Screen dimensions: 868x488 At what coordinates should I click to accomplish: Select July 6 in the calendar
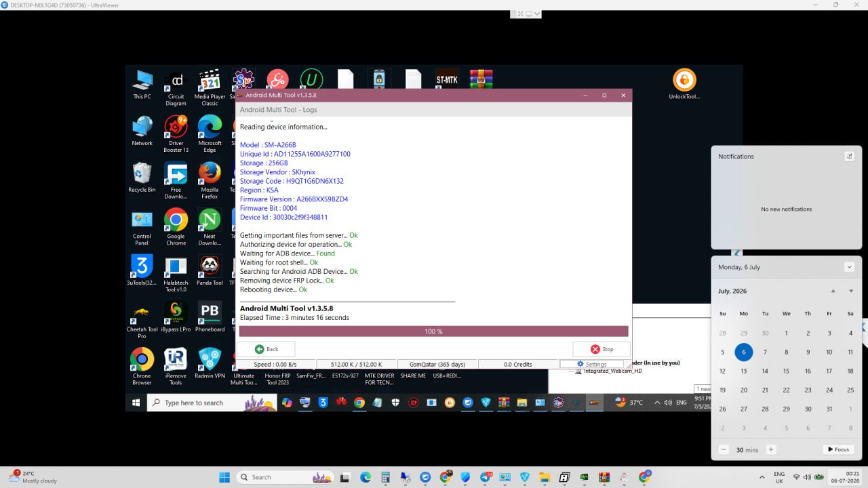pyautogui.click(x=744, y=352)
